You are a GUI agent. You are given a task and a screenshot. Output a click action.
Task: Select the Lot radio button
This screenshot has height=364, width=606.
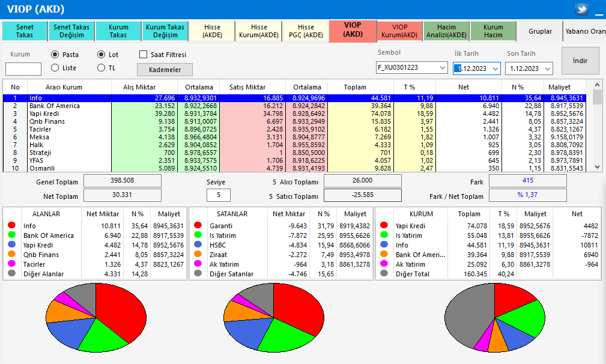point(102,55)
